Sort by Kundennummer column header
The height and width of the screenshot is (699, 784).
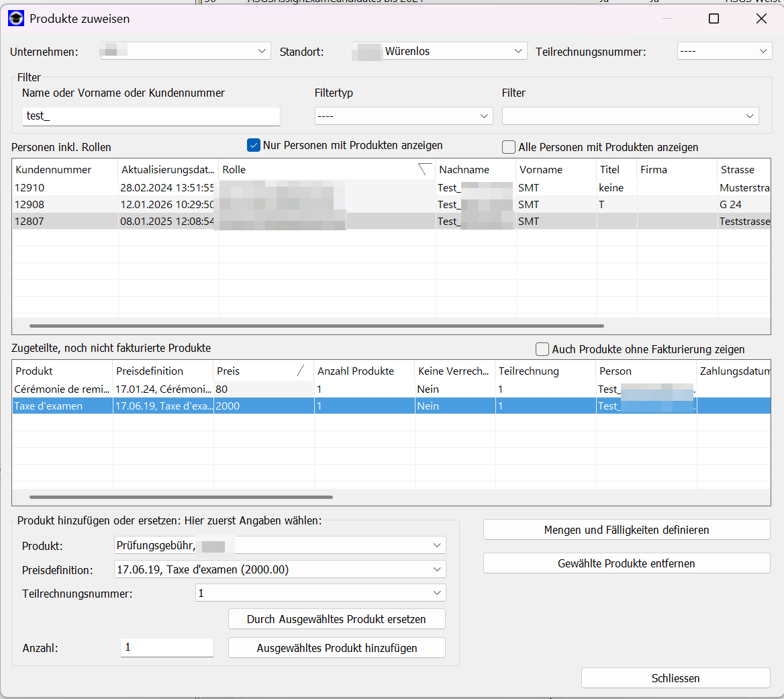click(65, 169)
